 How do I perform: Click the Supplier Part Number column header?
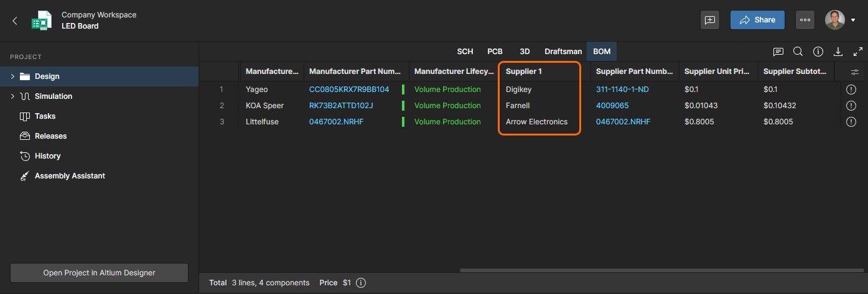pyautogui.click(x=634, y=71)
